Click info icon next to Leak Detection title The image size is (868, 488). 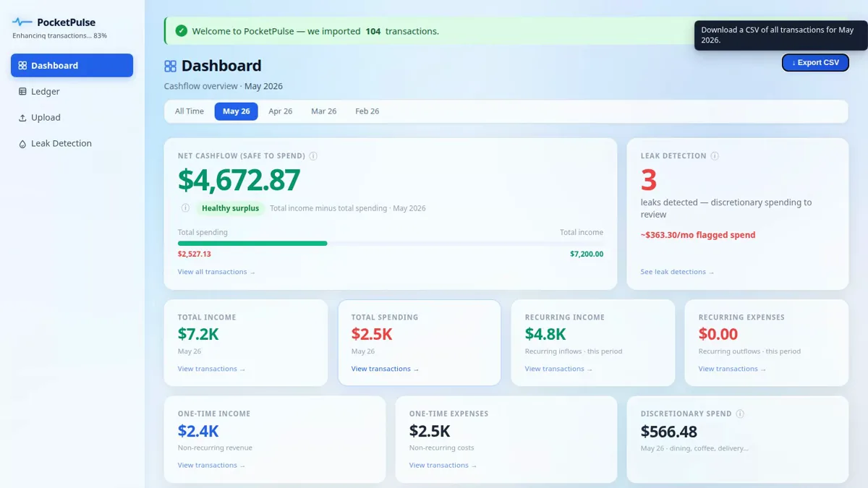coord(715,155)
